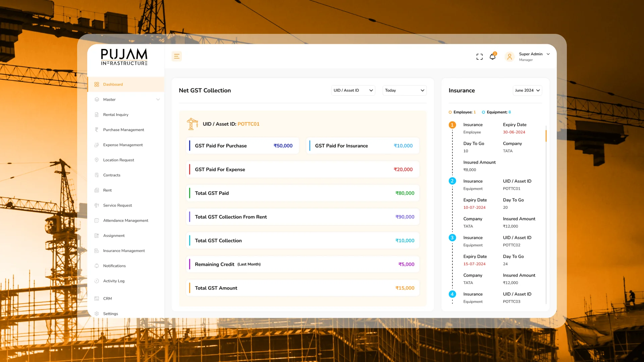Enter fullscreen mode with expand icon
The width and height of the screenshot is (644, 362).
(x=479, y=57)
